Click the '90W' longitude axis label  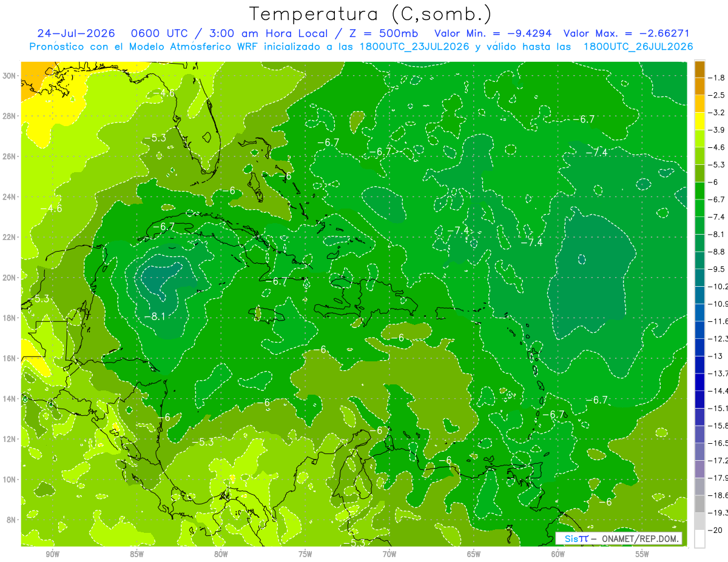52,555
